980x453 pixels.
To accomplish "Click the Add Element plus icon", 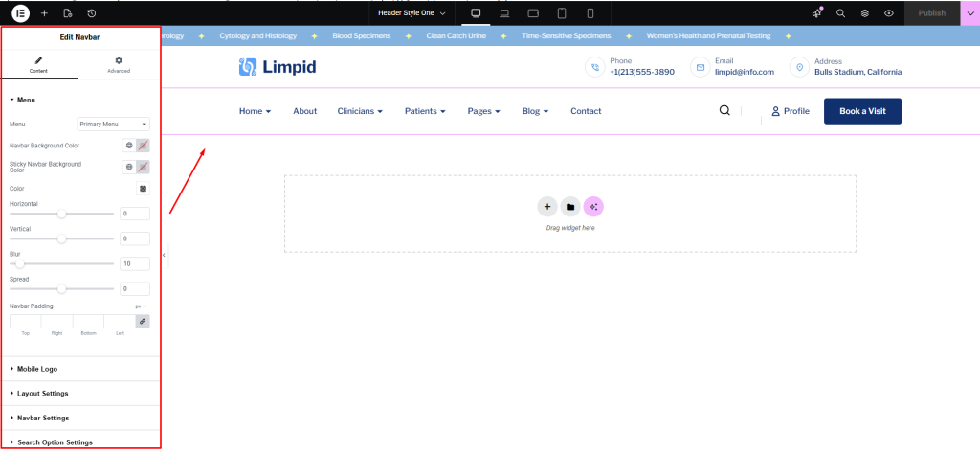I will pyautogui.click(x=44, y=13).
